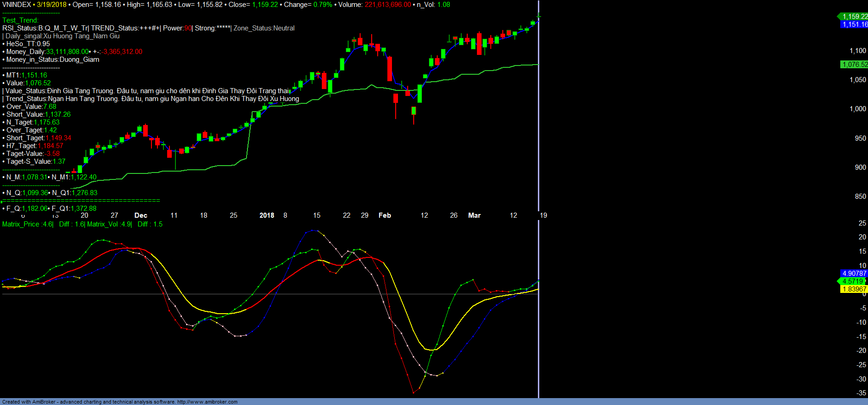Screen dimensions: 868x405
Task: Select the yellow 1.83967 indicator value tag
Action: pyautogui.click(x=854, y=289)
